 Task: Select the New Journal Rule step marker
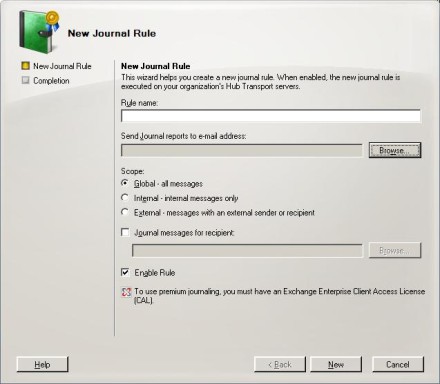(25, 66)
